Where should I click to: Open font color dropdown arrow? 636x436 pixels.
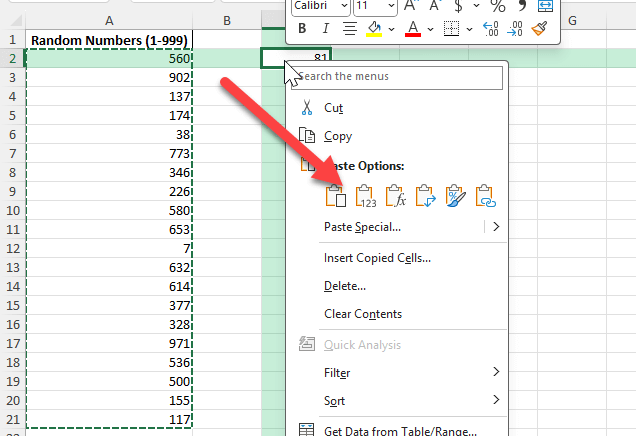click(x=430, y=29)
